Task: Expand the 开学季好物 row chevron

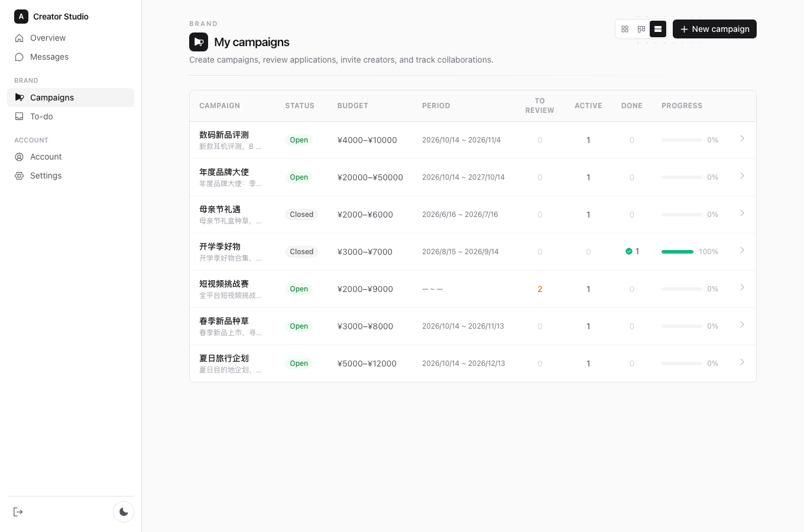Action: 742,250
